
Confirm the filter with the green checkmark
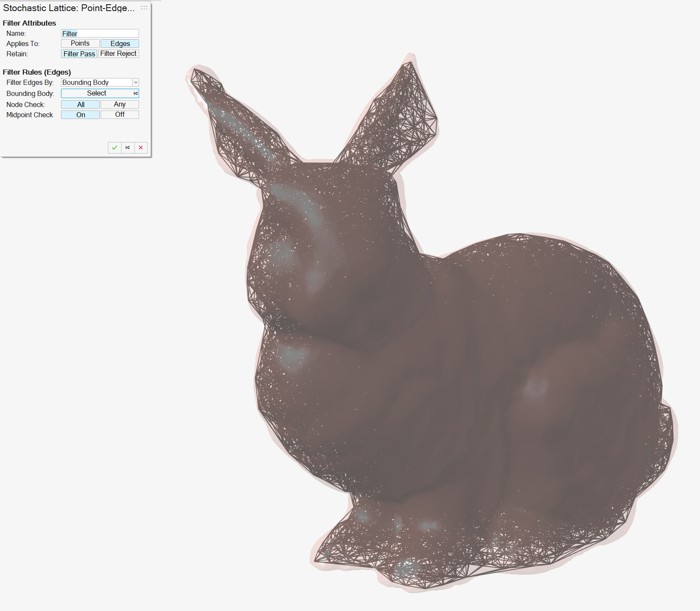tap(114, 148)
